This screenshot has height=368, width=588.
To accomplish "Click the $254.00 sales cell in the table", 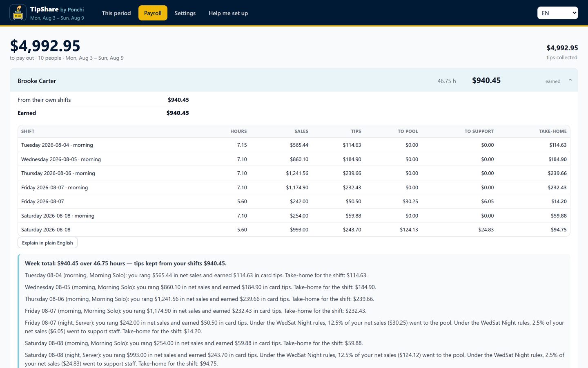I will (299, 216).
